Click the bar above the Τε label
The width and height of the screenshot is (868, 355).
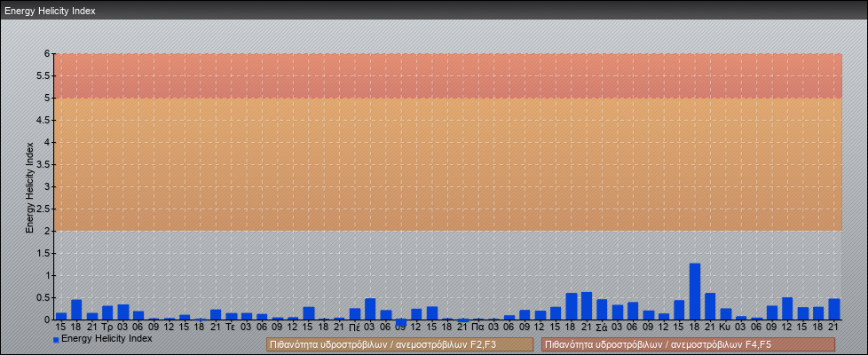pos(232,316)
